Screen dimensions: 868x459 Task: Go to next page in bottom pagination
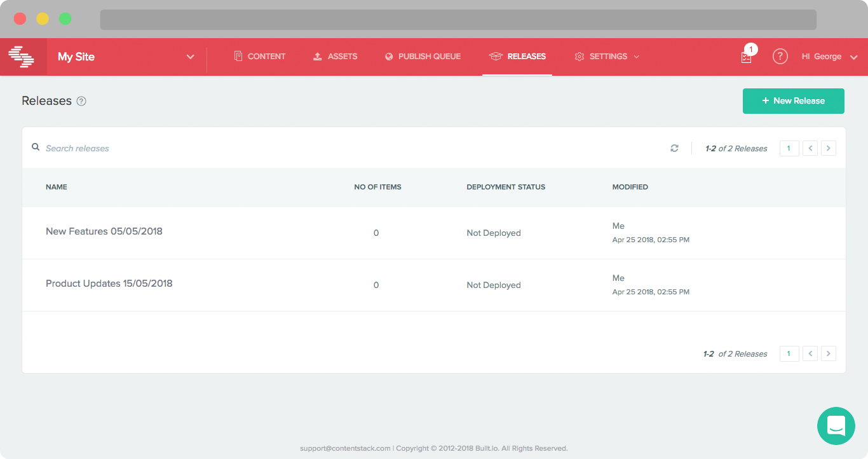point(828,353)
